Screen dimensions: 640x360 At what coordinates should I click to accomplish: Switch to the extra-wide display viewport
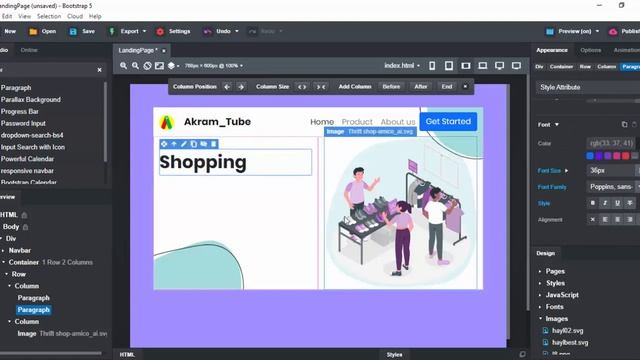(x=516, y=66)
